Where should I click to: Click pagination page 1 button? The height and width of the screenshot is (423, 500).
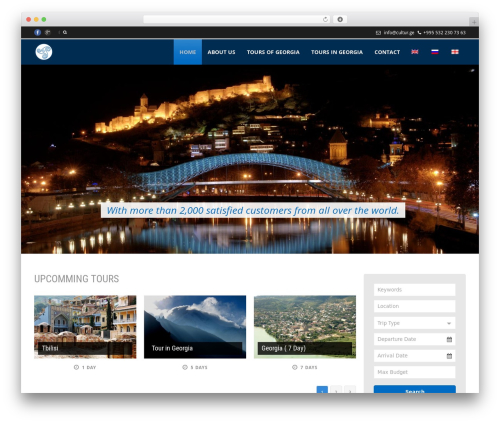322,390
